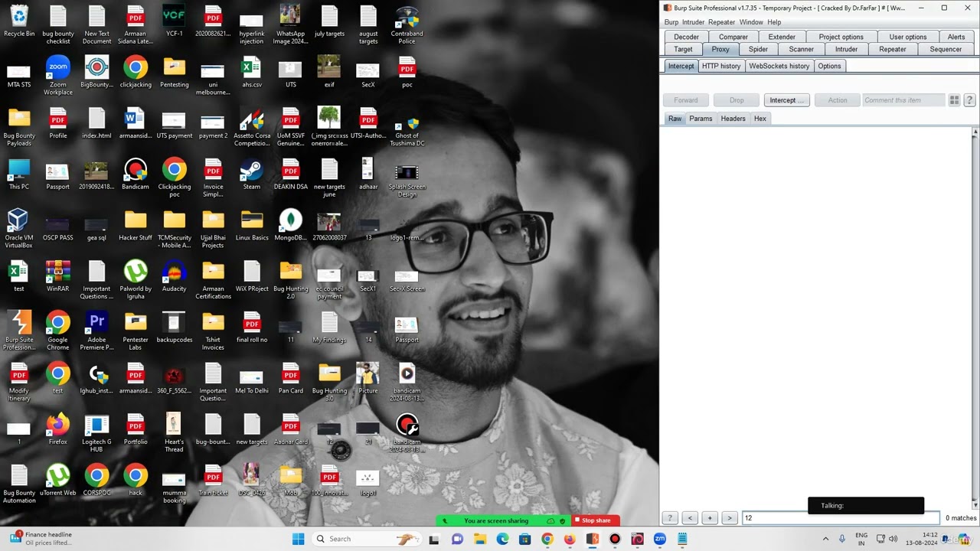This screenshot has width=980, height=551.
Task: Open the Target tab in Burp
Action: [683, 49]
